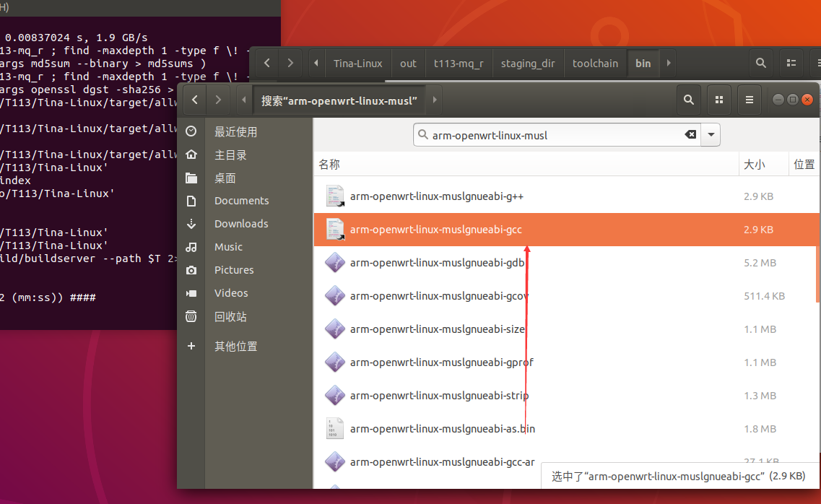
Task: Open 其他位置 in the sidebar
Action: click(235, 346)
